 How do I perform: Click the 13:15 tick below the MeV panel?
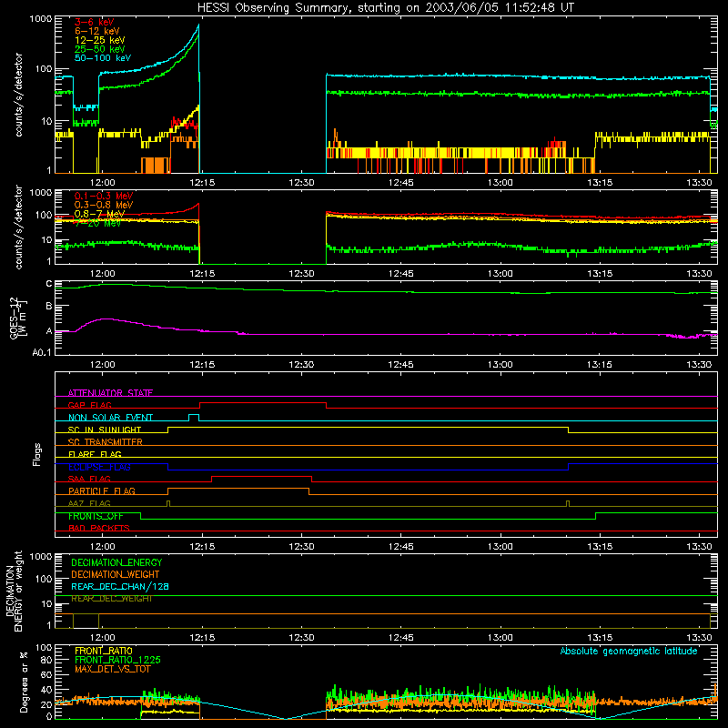[x=600, y=274]
